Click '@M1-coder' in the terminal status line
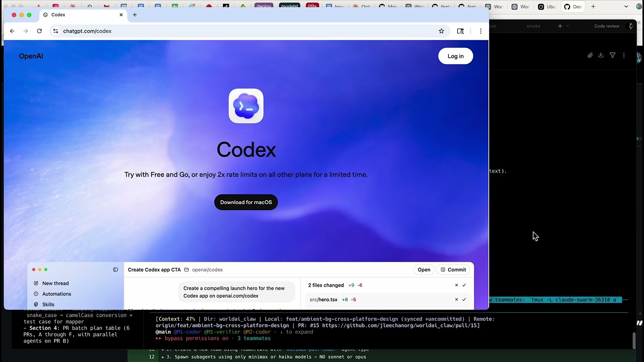This screenshot has width=644, height=362. (x=187, y=332)
